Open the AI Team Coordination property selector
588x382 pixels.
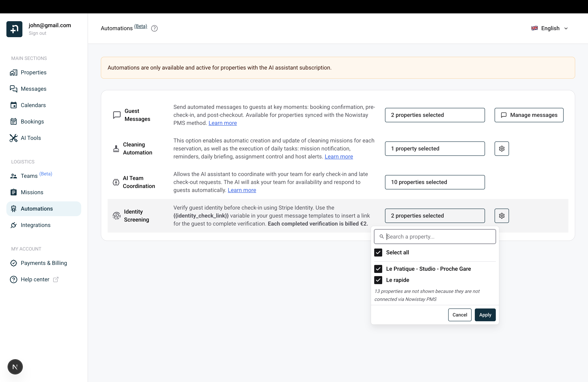coord(435,182)
